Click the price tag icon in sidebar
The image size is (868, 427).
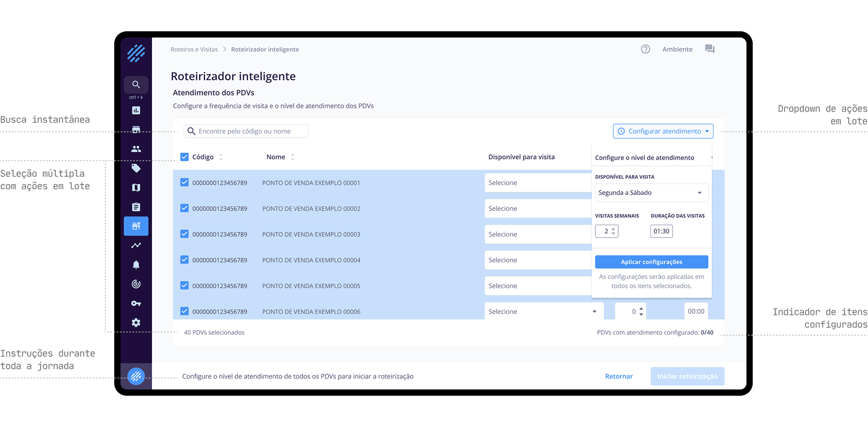tap(136, 168)
